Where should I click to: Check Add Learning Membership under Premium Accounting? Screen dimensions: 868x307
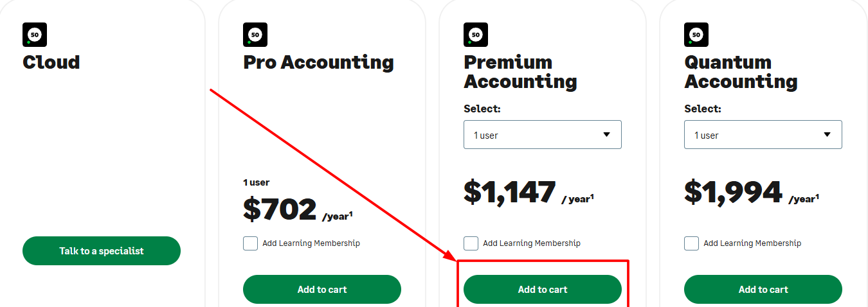(x=471, y=243)
